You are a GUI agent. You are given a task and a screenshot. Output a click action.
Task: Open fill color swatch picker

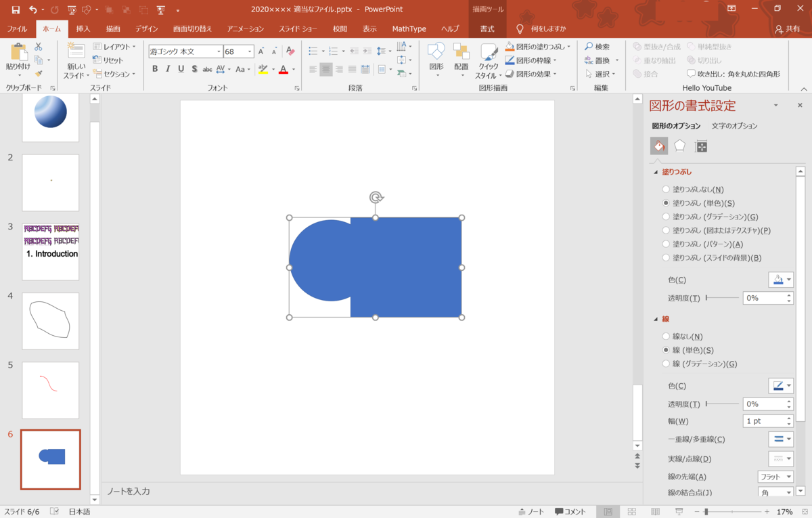(780, 280)
